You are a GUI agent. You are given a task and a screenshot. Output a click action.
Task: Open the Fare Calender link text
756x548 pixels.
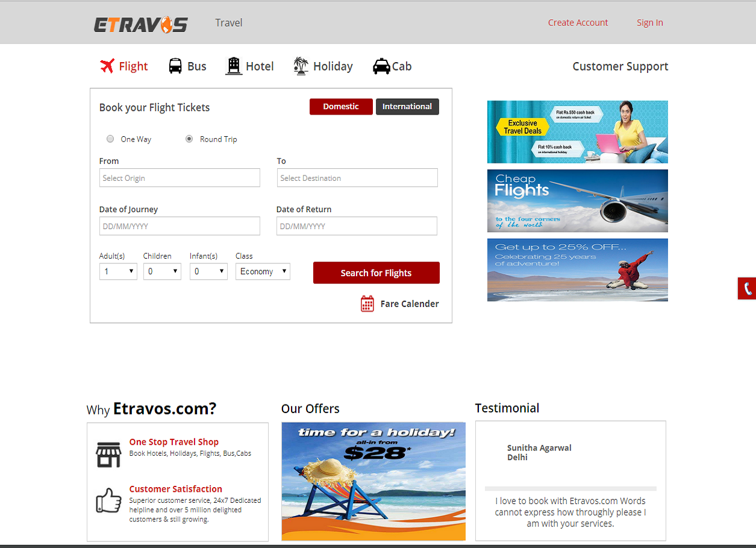tap(410, 304)
